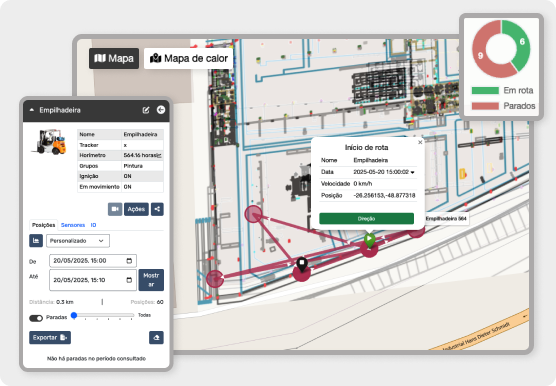Click the Todas label next to slider
Screen dimensions: 556x386
144,315
